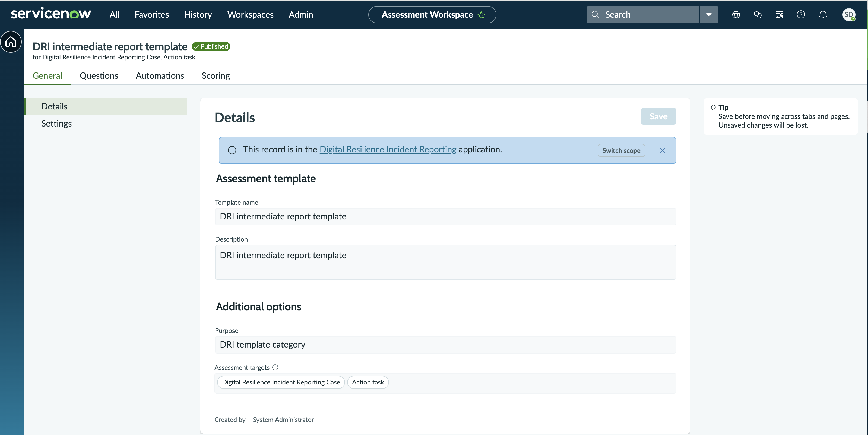Open the chat conversations icon
Viewport: 868px width, 435px height.
coord(758,14)
